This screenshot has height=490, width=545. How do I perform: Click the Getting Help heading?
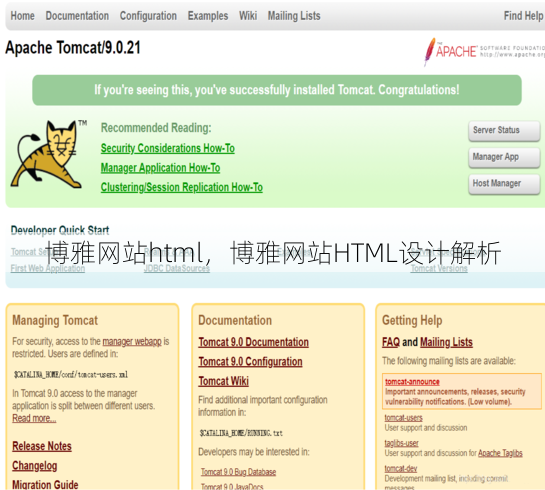(412, 320)
